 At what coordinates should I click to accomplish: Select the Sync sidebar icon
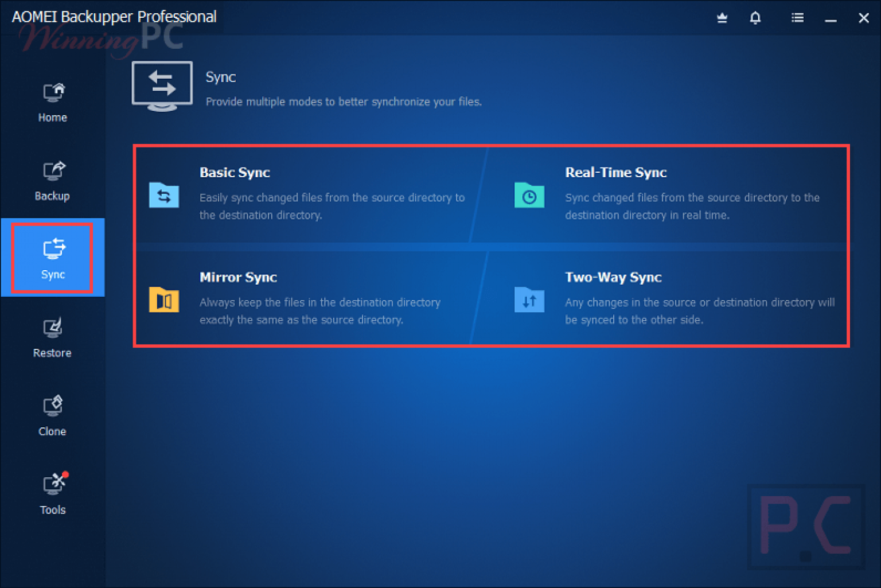coord(53,249)
